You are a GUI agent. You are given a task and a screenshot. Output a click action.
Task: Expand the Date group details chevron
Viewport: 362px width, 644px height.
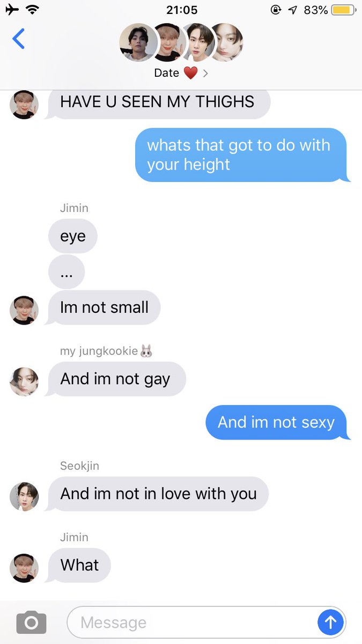205,73
